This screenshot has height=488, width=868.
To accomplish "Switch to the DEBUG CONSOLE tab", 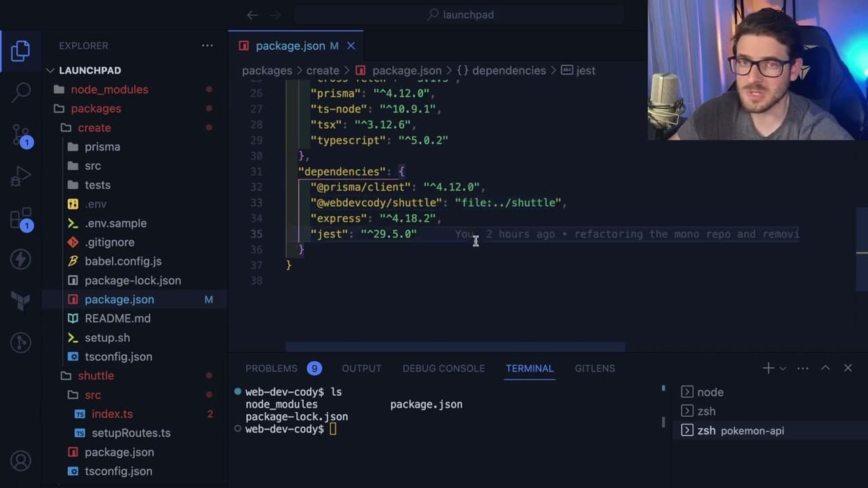I will (443, 368).
